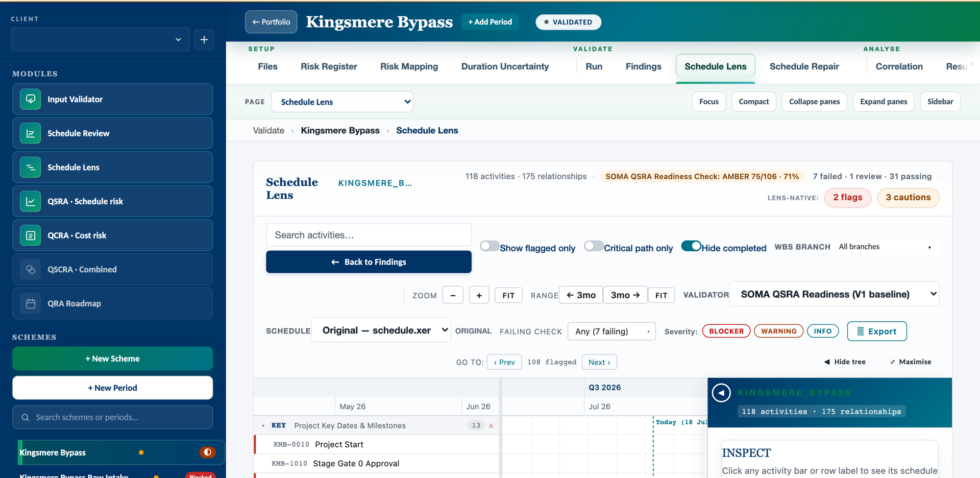
Task: Click the Add Period button
Action: 490,22
